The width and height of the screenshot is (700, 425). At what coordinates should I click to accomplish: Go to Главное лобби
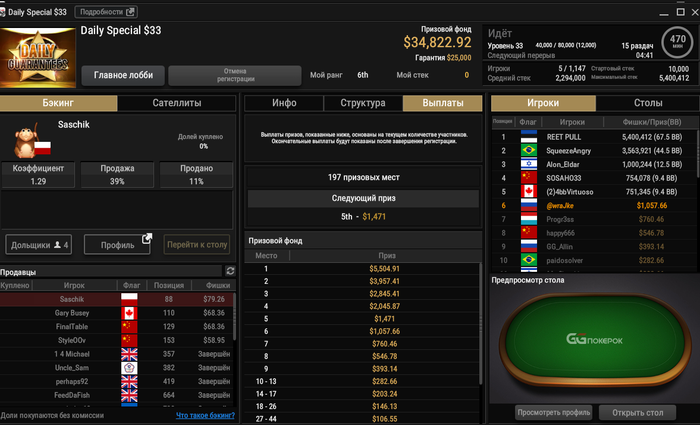tap(123, 75)
